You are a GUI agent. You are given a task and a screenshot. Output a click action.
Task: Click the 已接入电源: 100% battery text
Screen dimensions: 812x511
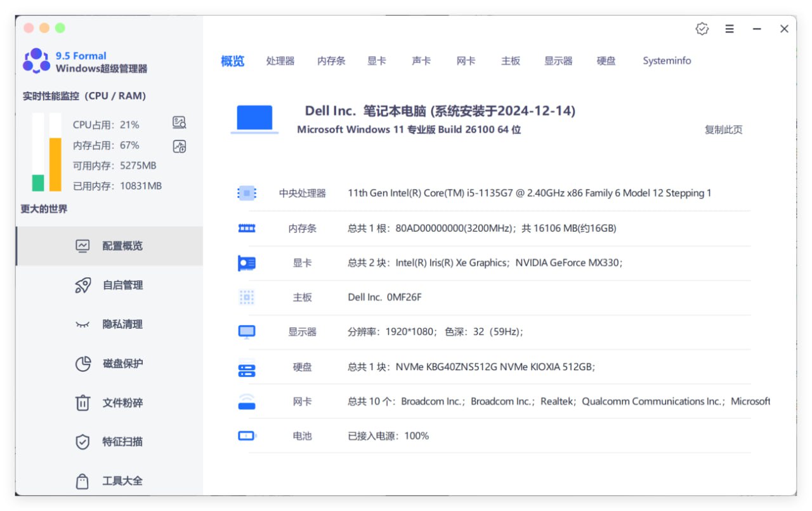click(388, 436)
